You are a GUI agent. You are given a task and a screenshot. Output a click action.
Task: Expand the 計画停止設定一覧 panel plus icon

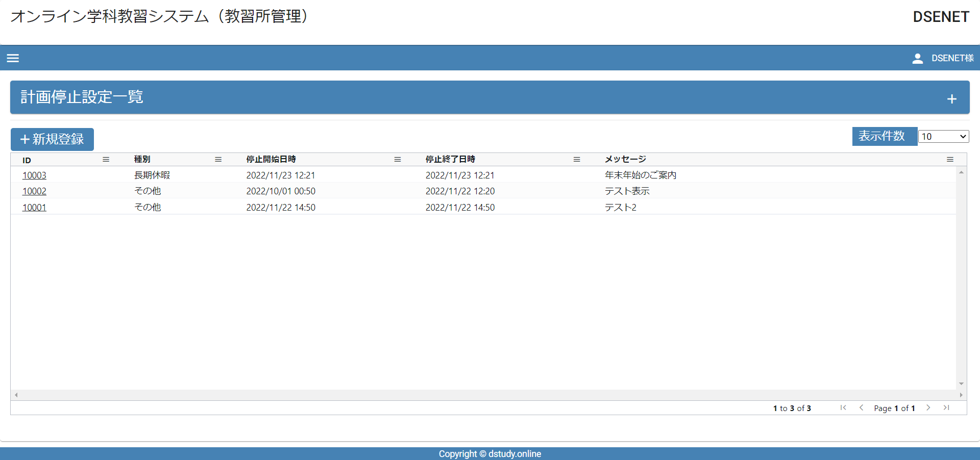951,99
